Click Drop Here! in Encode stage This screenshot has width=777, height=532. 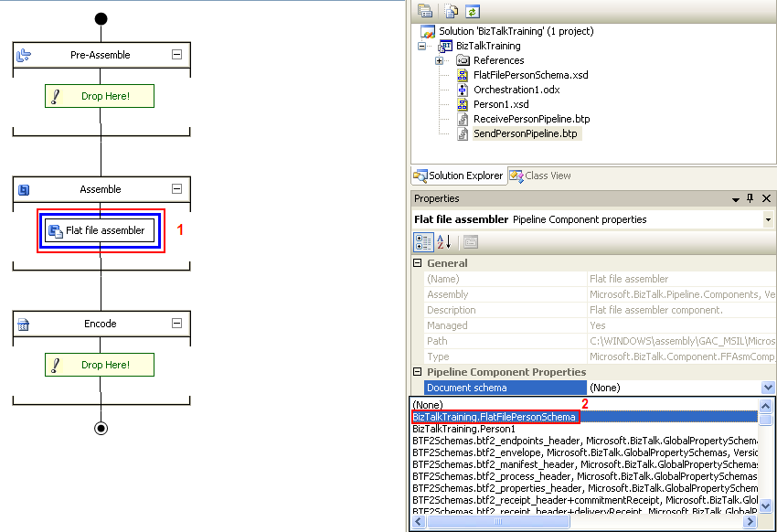point(100,365)
